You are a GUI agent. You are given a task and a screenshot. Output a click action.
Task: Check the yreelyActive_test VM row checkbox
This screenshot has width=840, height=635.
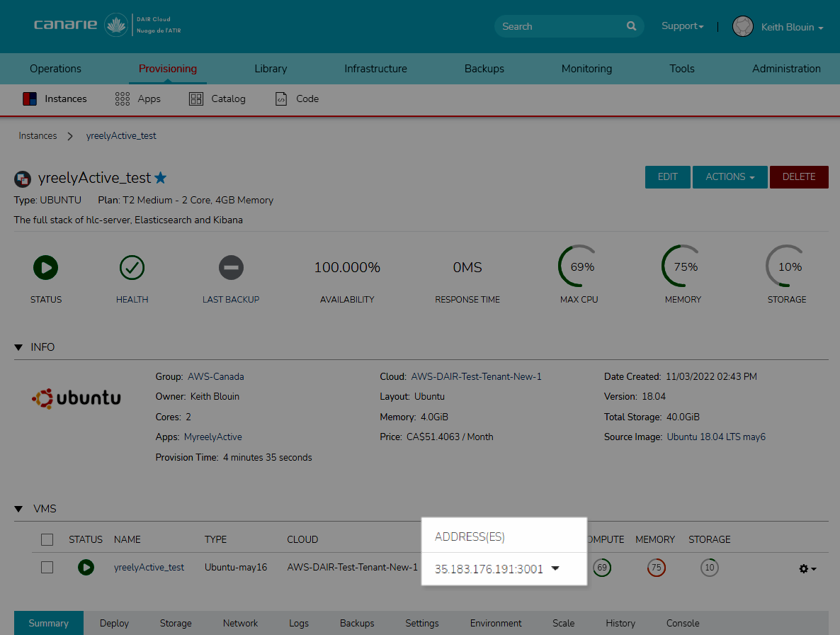click(x=47, y=568)
